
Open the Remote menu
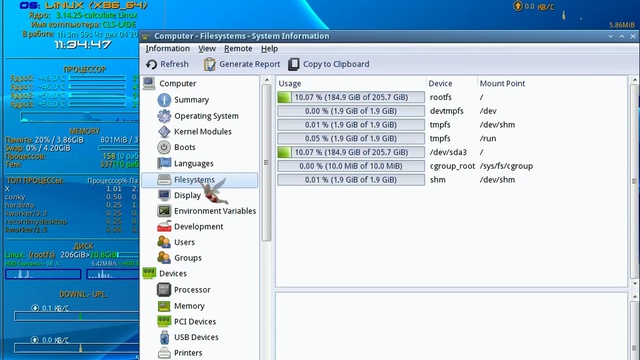coord(238,49)
